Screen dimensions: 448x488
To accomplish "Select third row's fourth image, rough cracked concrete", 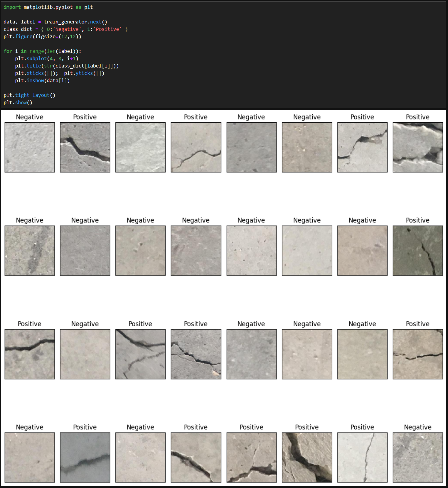I will coord(196,354).
